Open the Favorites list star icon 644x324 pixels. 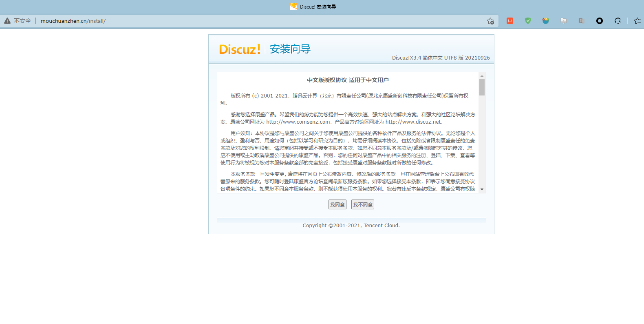click(x=637, y=21)
